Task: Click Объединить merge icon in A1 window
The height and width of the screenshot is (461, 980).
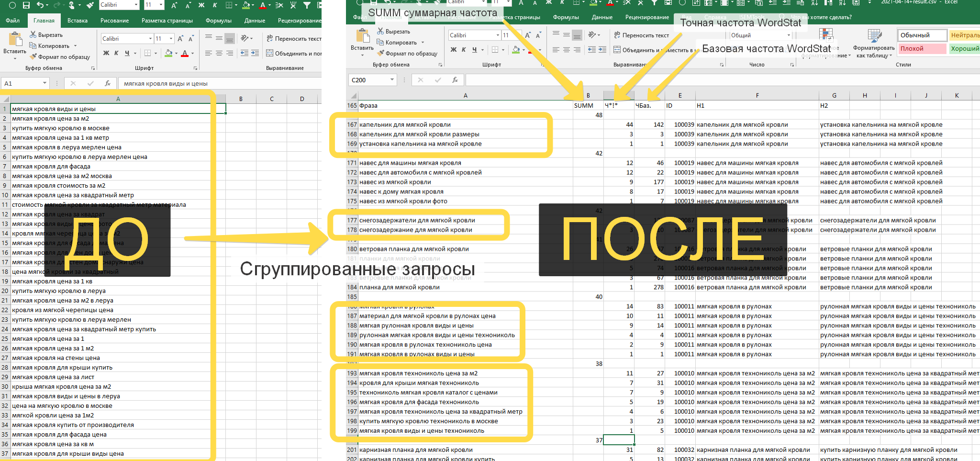Action: pyautogui.click(x=270, y=53)
